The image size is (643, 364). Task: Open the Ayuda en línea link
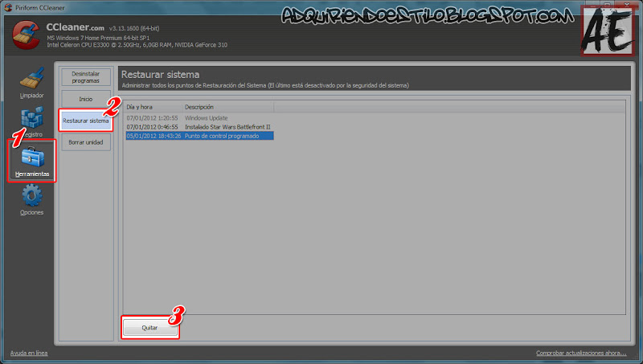point(29,353)
